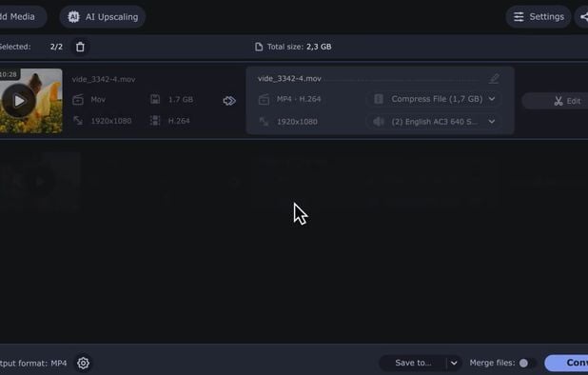Click the share icon near Settings

583,17
